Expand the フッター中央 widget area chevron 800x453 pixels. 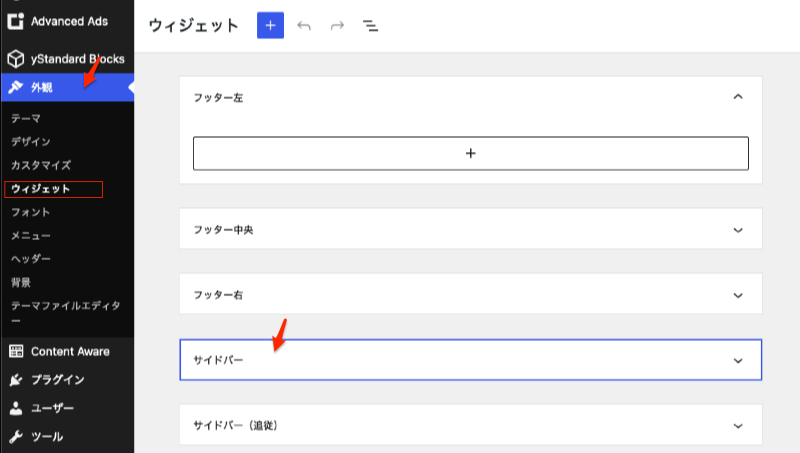pos(738,230)
